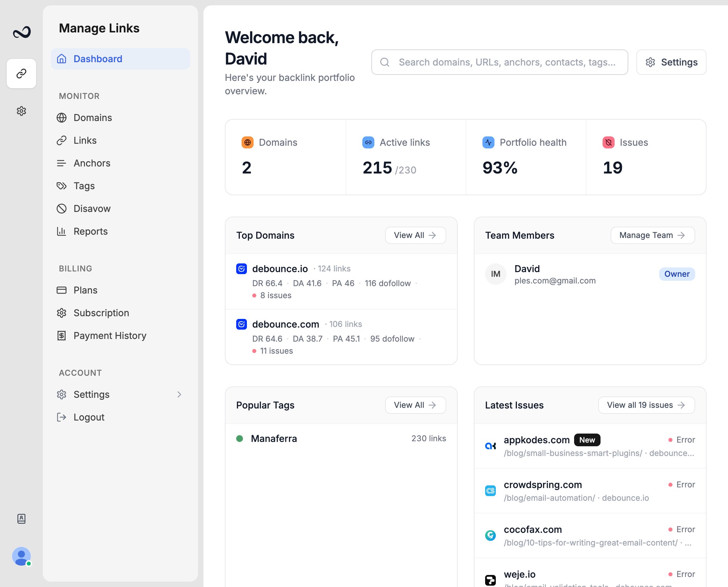This screenshot has height=587, width=728.
Task: Open Plans under Billing
Action: point(120,290)
